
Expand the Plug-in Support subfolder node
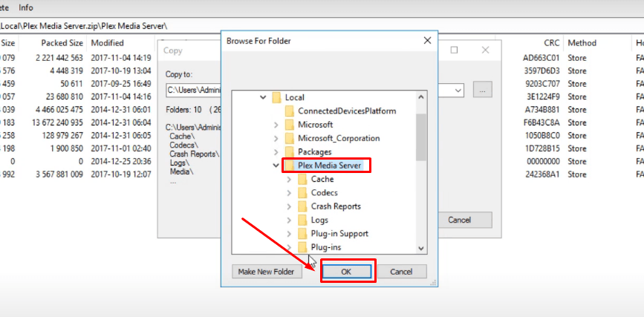click(289, 234)
